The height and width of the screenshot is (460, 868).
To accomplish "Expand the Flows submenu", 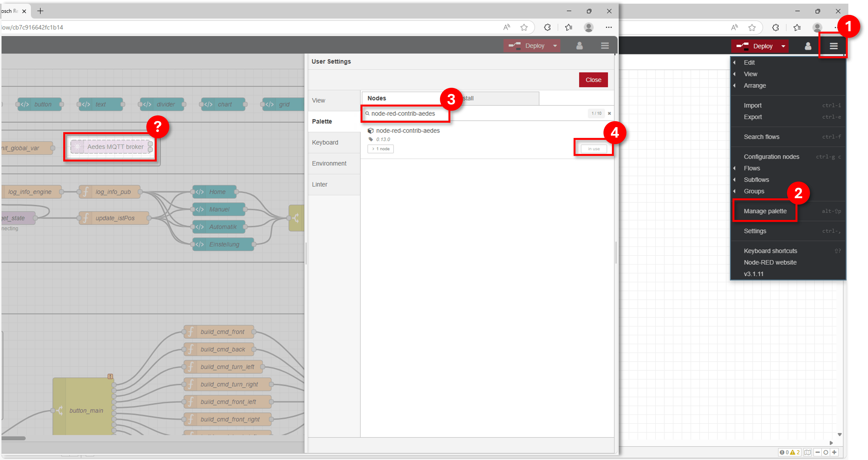I will click(788, 168).
